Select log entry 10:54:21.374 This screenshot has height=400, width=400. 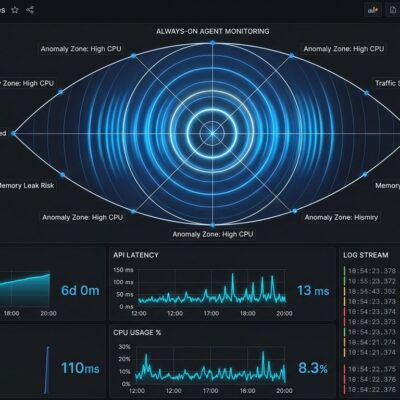[372, 352]
